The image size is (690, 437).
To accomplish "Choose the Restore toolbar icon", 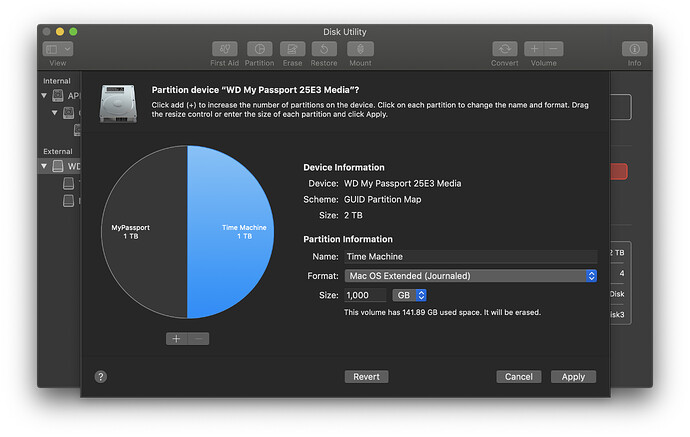I will (x=324, y=49).
